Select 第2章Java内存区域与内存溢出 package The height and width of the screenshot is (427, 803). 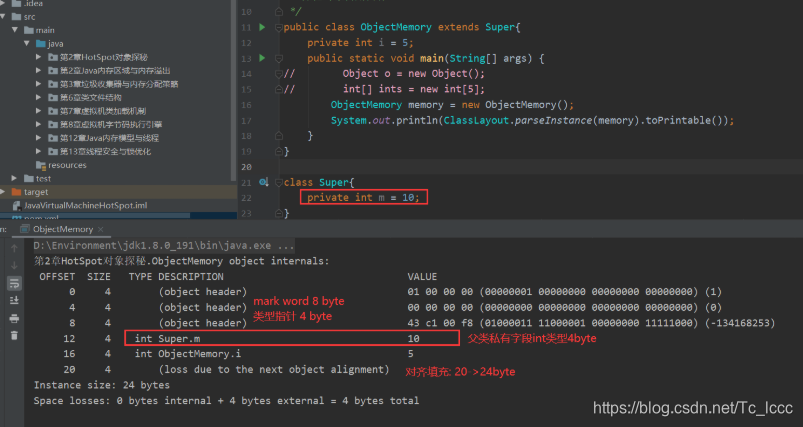tap(115, 71)
